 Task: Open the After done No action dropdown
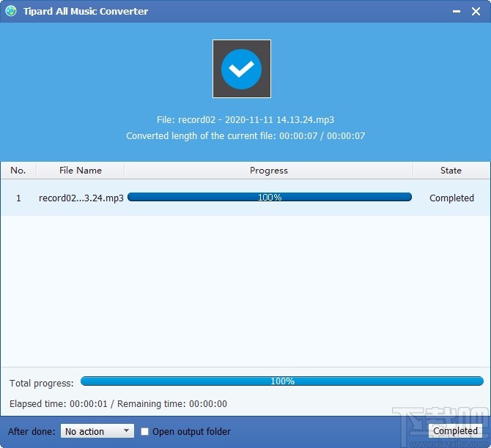coord(97,431)
